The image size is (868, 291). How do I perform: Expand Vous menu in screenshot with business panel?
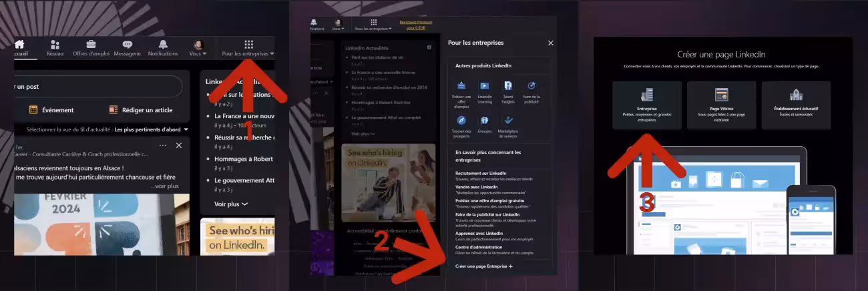[x=339, y=25]
